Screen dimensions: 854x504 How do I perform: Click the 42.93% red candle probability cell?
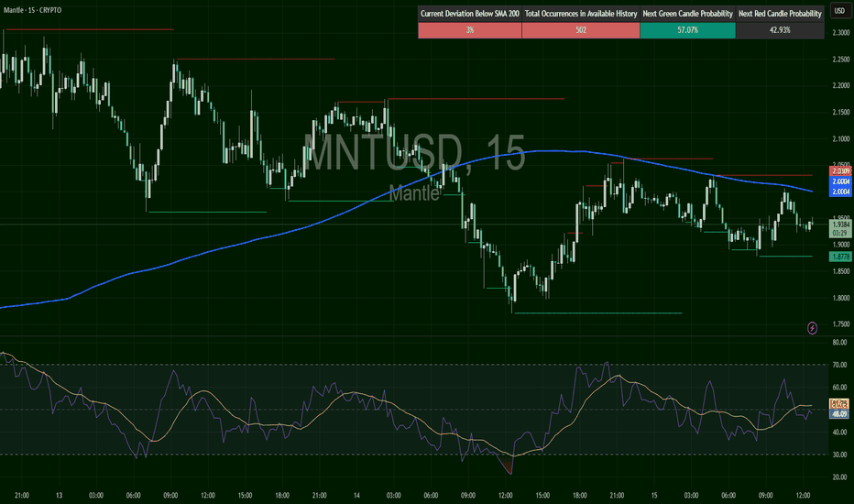(782, 30)
